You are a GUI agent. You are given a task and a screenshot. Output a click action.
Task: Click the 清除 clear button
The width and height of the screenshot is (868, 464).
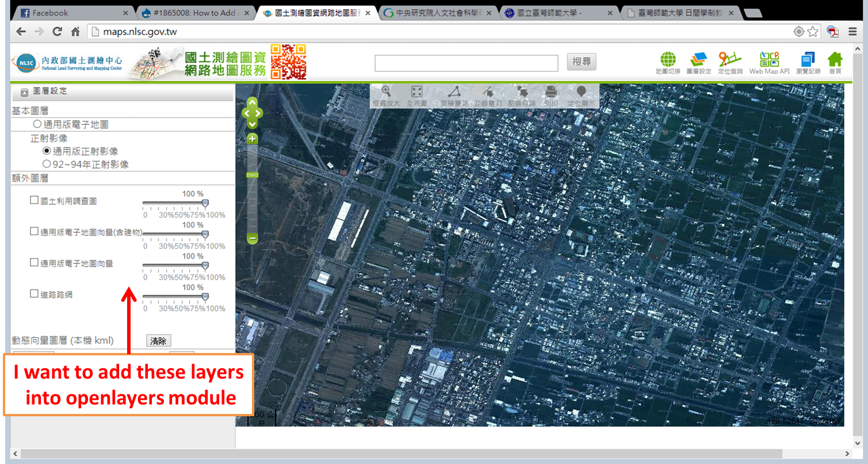coord(158,341)
